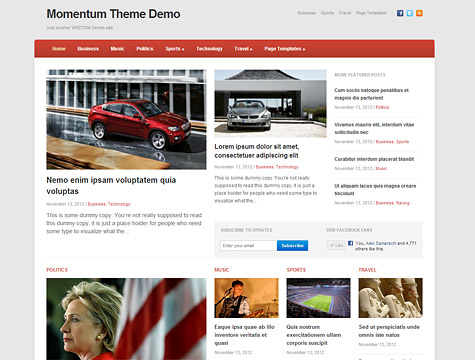Open 'Curabitur interdum placerat blandit' post
This screenshot has width=475, height=360.
click(374, 159)
